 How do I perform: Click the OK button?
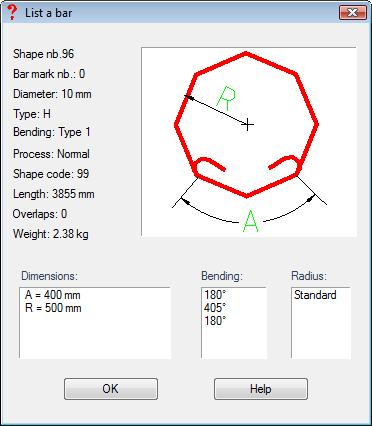(x=111, y=389)
